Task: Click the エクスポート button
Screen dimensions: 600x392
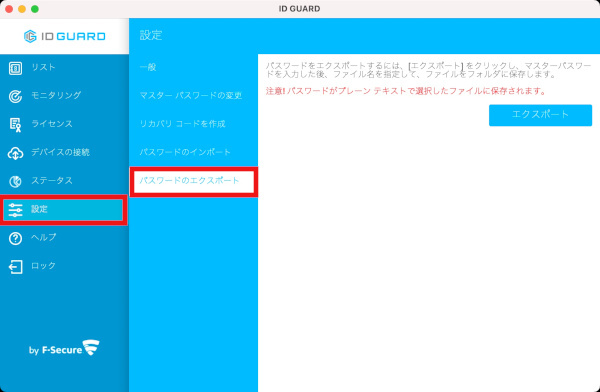Action: point(540,115)
